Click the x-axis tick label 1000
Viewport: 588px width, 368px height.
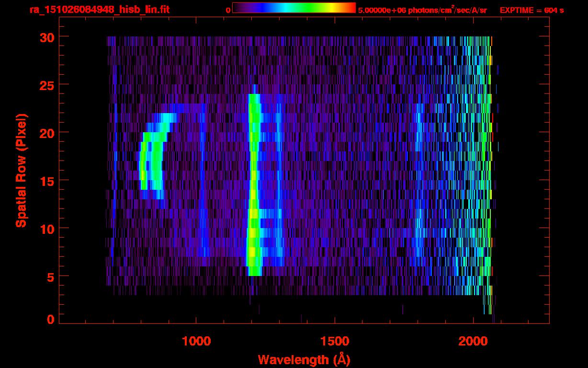pyautogui.click(x=196, y=342)
